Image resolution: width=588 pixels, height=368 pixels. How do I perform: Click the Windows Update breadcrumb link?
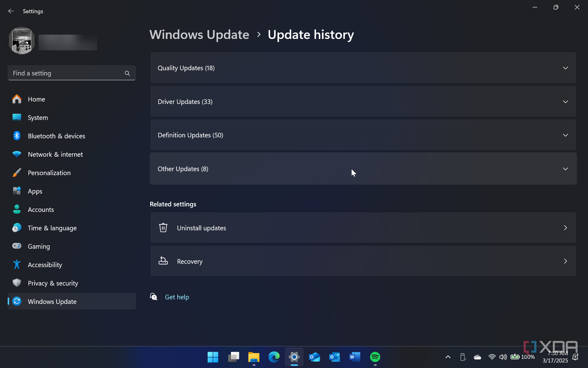[199, 35]
